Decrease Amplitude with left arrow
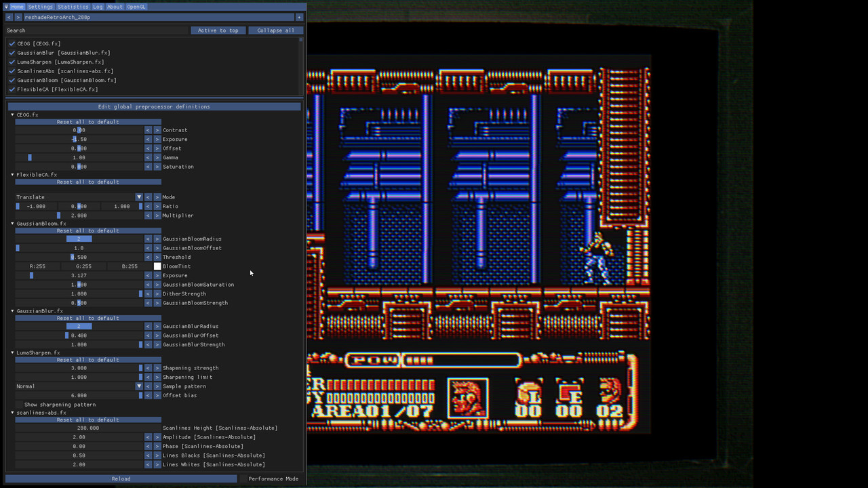 (148, 437)
